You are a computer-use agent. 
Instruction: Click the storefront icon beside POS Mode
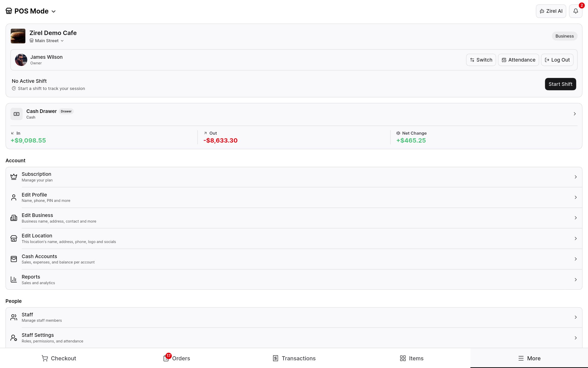(9, 11)
